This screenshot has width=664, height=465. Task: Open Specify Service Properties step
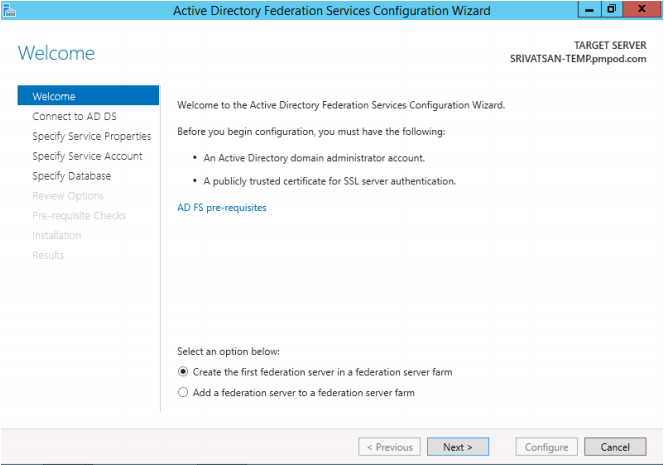(91, 136)
